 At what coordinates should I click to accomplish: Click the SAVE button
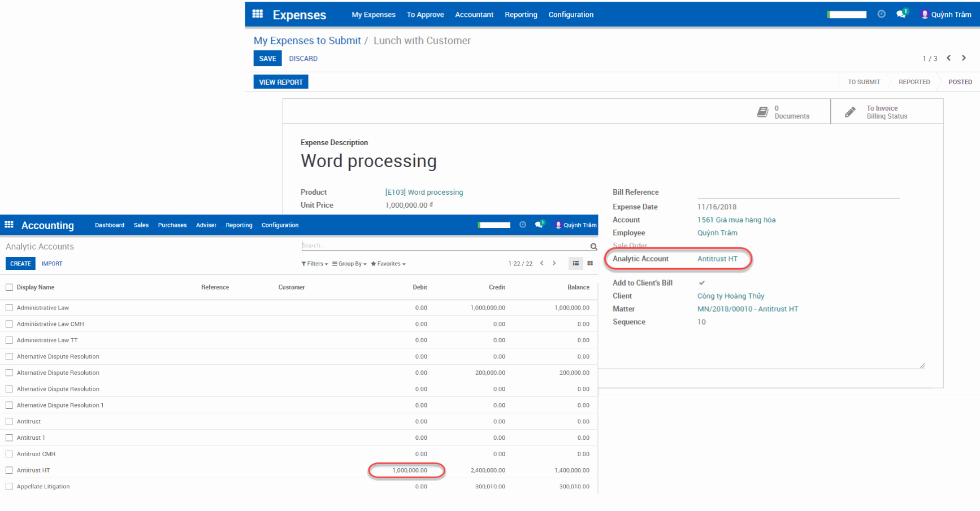click(x=267, y=58)
